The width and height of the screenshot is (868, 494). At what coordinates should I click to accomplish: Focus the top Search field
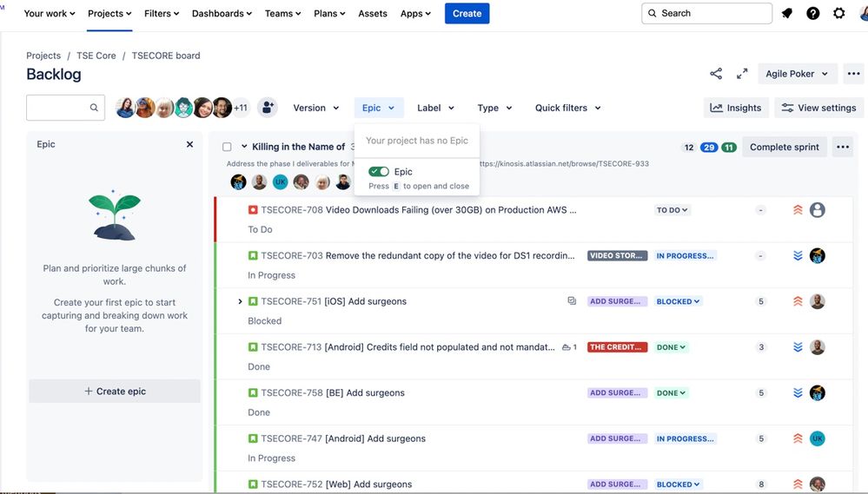[707, 13]
